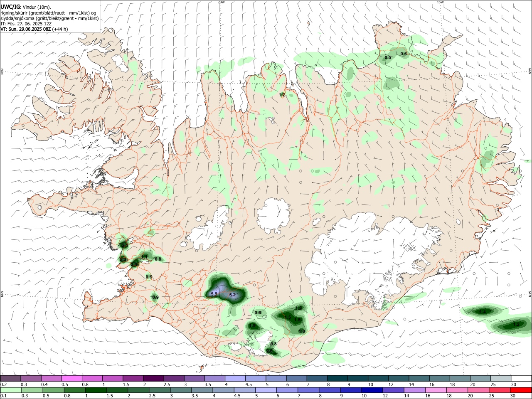
Task: Select the 0.9 rainfall label in the southwest
Action: click(155, 297)
